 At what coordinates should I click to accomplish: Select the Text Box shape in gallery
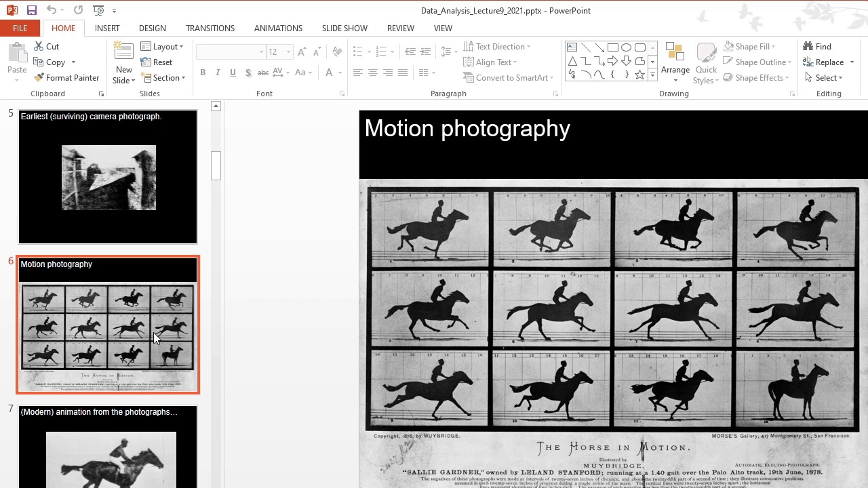(x=572, y=47)
